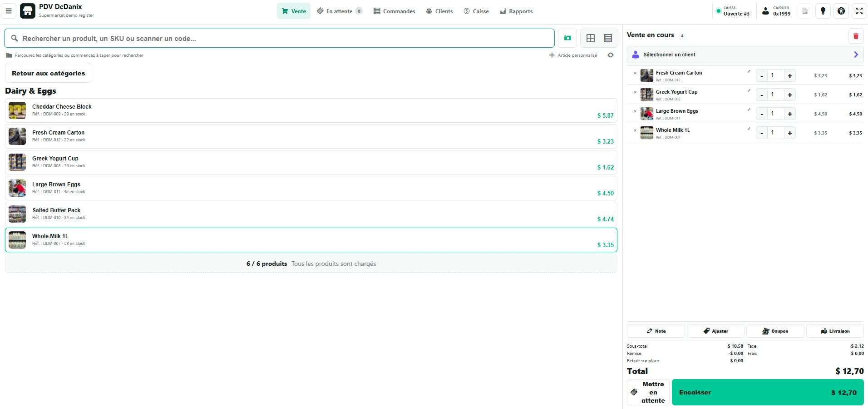
Task: Open the hamburger menu
Action: [9, 11]
